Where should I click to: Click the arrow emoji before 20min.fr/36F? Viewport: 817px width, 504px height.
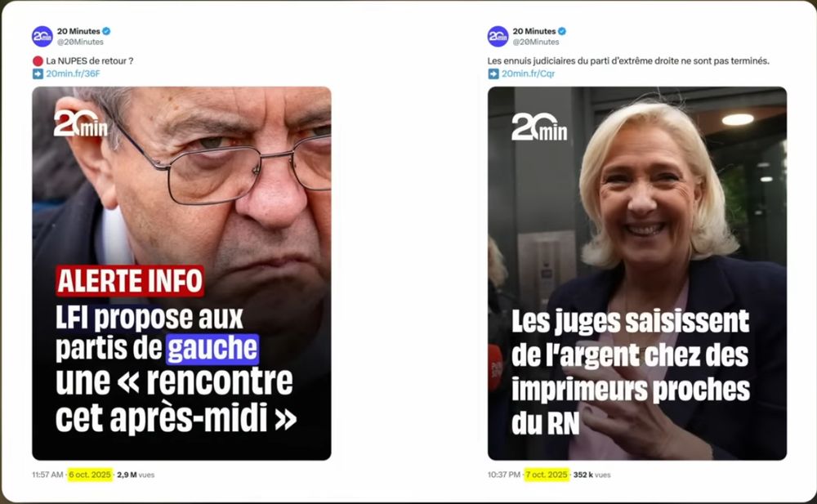(x=38, y=74)
